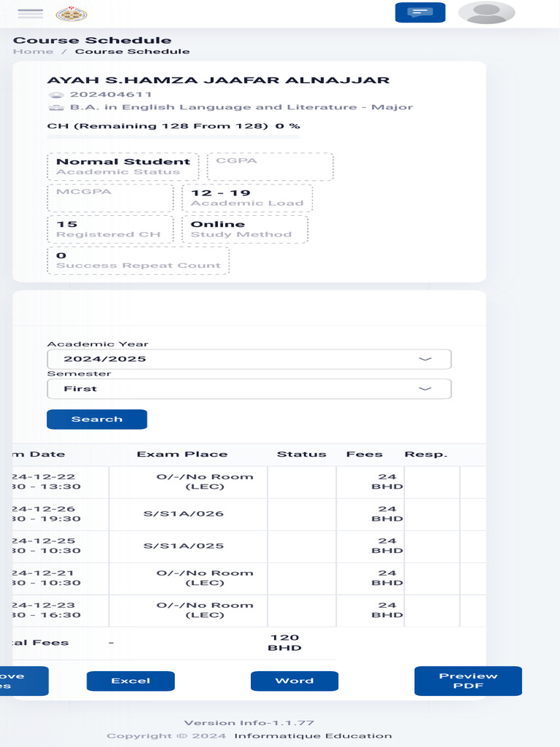The image size is (560, 747).
Task: Export schedule with the Excel button
Action: point(131,681)
